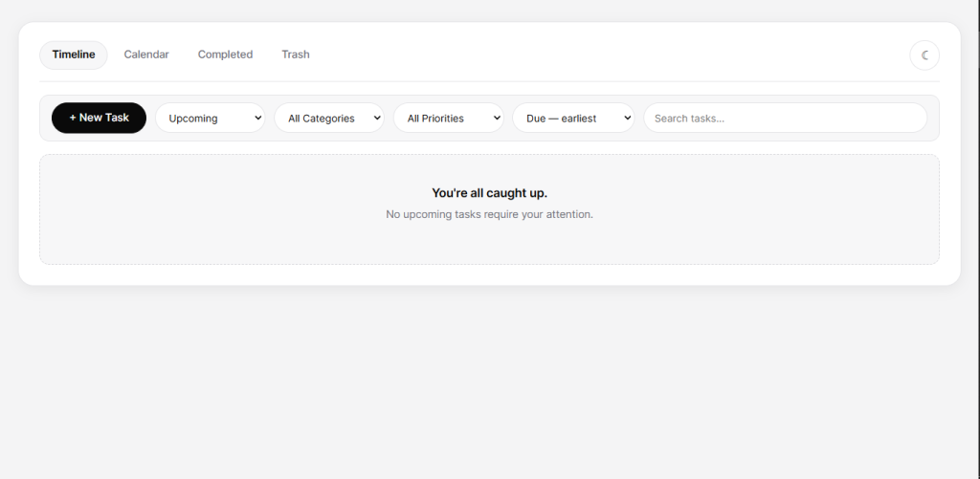Go to the Trash tab

(296, 54)
